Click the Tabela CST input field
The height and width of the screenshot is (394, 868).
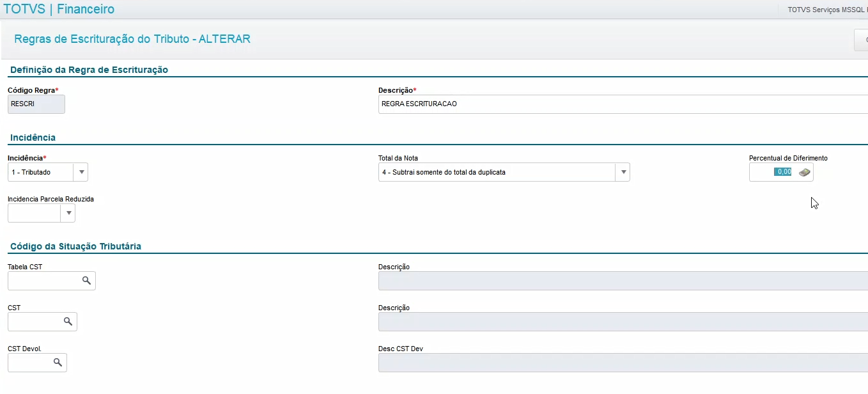52,281
